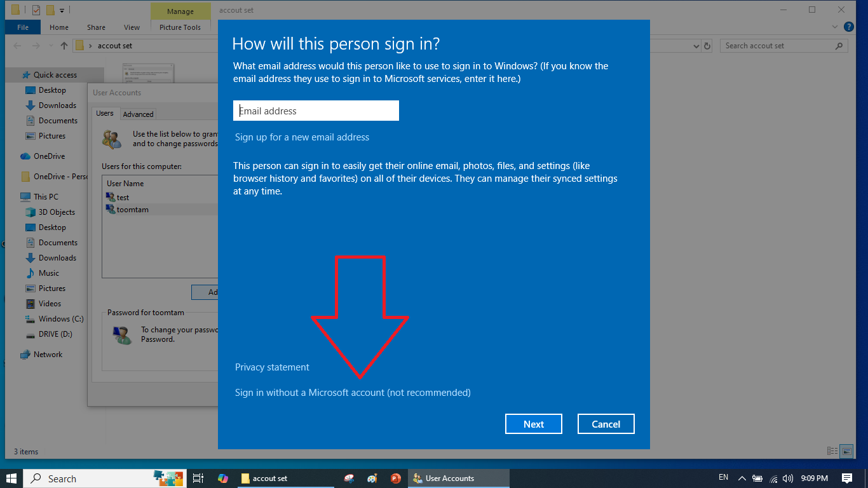Collapse the Explorer ribbon chevron
This screenshot has width=868, height=488.
point(835,27)
